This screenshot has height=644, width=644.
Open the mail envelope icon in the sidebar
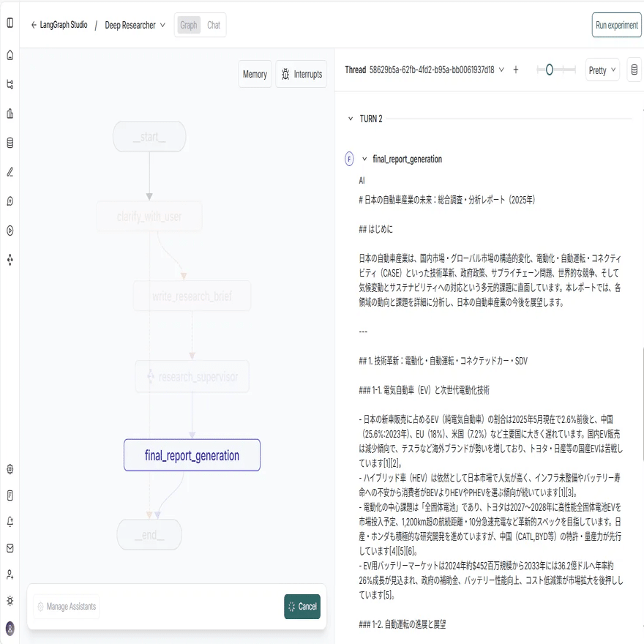(x=10, y=548)
